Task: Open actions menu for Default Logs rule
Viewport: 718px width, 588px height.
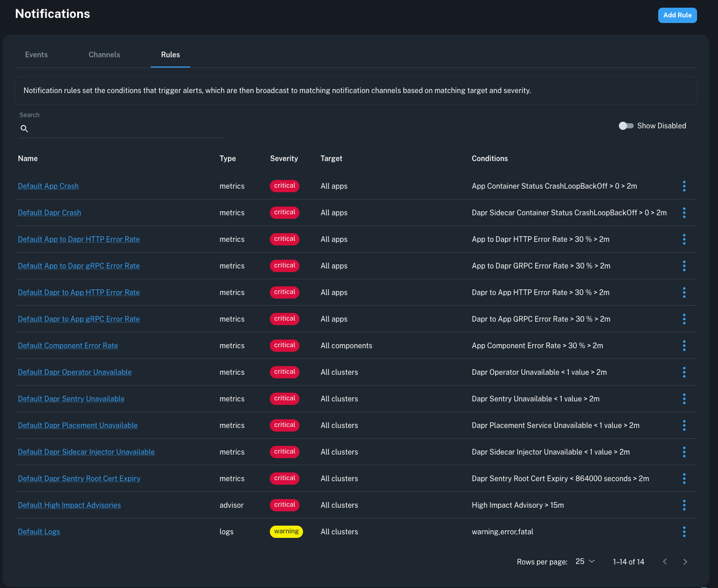Action: point(684,532)
